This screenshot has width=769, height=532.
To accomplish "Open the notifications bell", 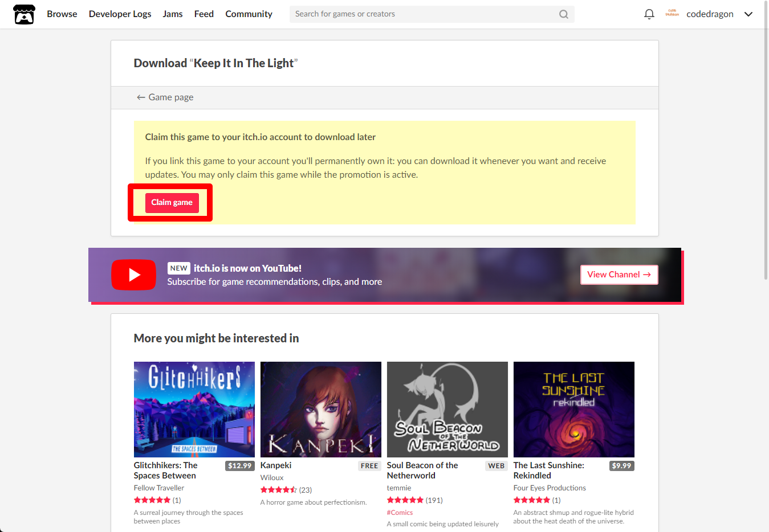I will 649,14.
